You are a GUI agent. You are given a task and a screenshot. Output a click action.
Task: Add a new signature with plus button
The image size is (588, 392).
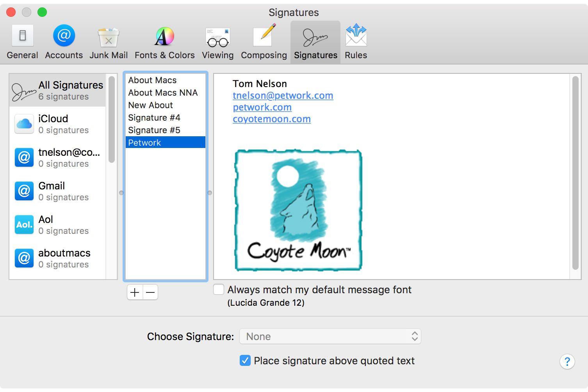click(x=135, y=292)
